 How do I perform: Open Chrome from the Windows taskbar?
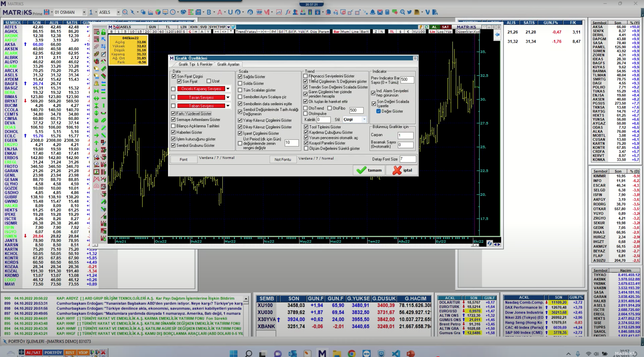(352, 353)
